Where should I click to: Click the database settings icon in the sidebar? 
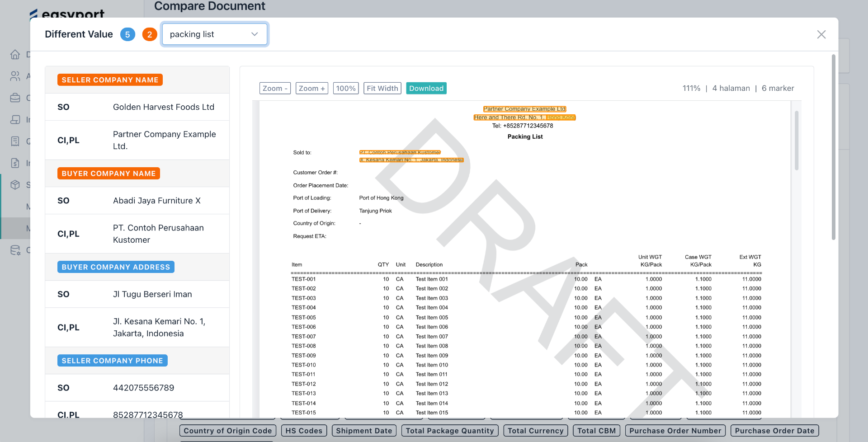pos(15,250)
